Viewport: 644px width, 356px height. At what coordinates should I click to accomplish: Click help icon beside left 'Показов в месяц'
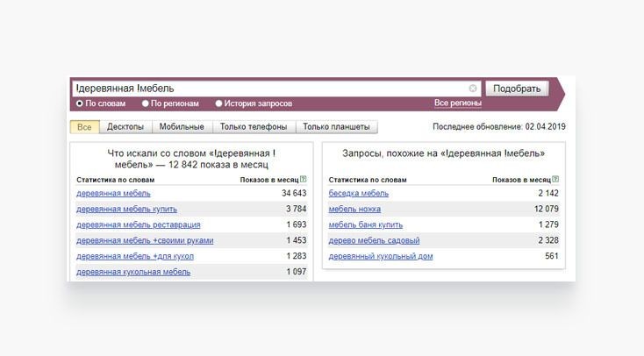[x=303, y=179]
